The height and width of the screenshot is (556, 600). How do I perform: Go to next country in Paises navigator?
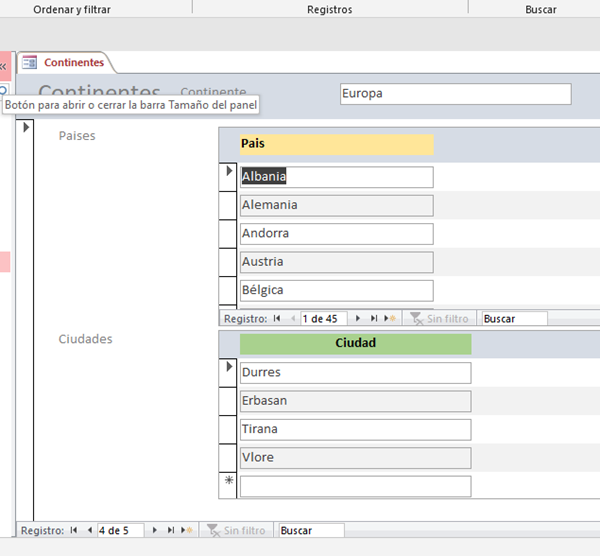[357, 319]
